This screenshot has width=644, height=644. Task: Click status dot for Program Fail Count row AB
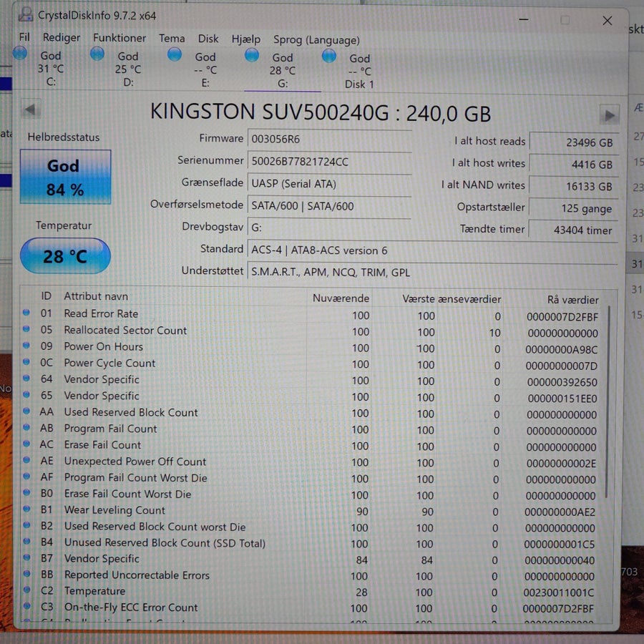point(26,427)
